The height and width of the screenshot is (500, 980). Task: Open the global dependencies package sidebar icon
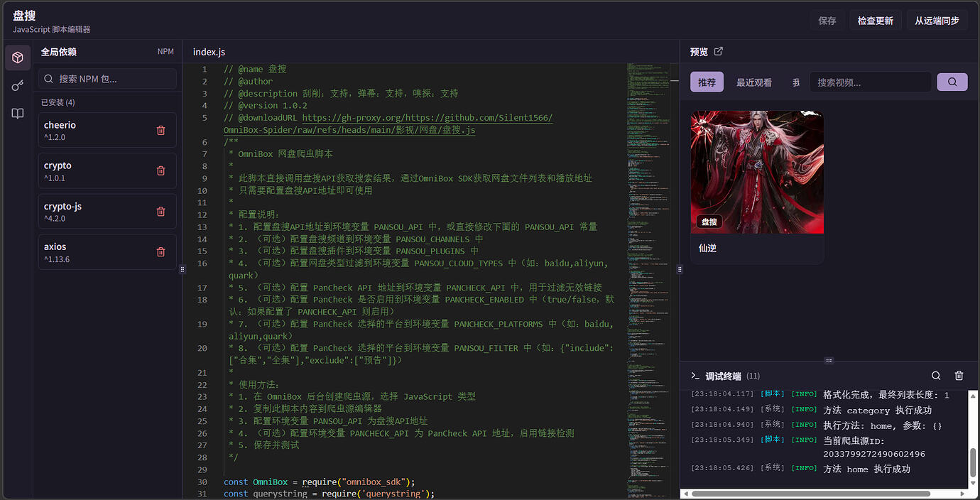point(18,58)
